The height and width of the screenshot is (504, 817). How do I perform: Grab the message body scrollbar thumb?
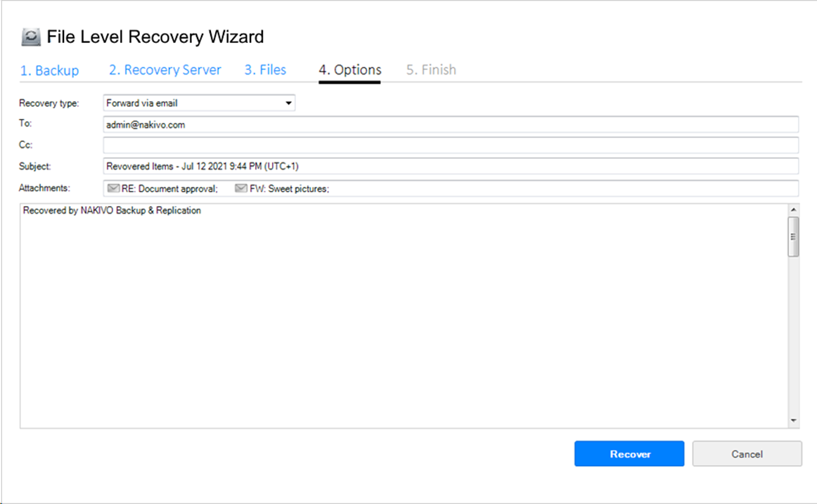point(793,236)
